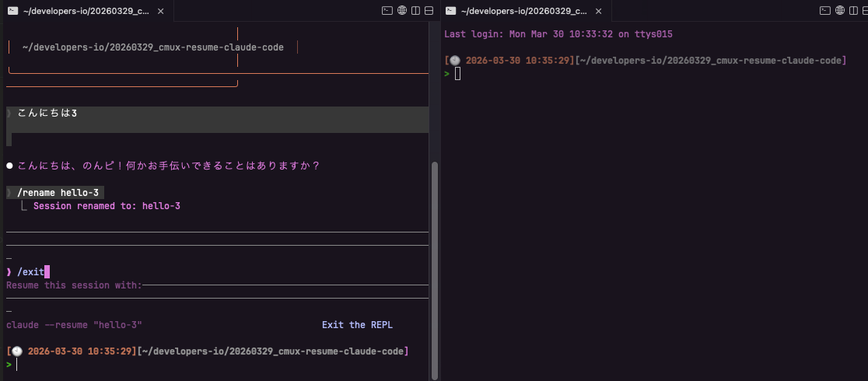Open a new terminal in the right pane
868x381 pixels.
(x=825, y=11)
